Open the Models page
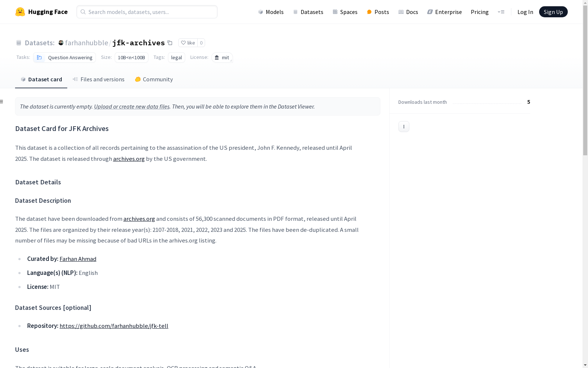The image size is (588, 368). tap(271, 12)
